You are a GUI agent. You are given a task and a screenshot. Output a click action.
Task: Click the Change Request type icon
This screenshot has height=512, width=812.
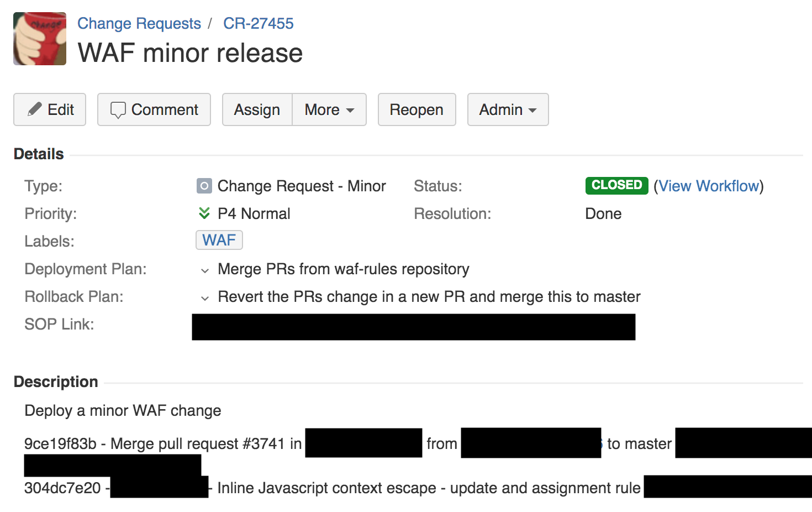coord(204,186)
